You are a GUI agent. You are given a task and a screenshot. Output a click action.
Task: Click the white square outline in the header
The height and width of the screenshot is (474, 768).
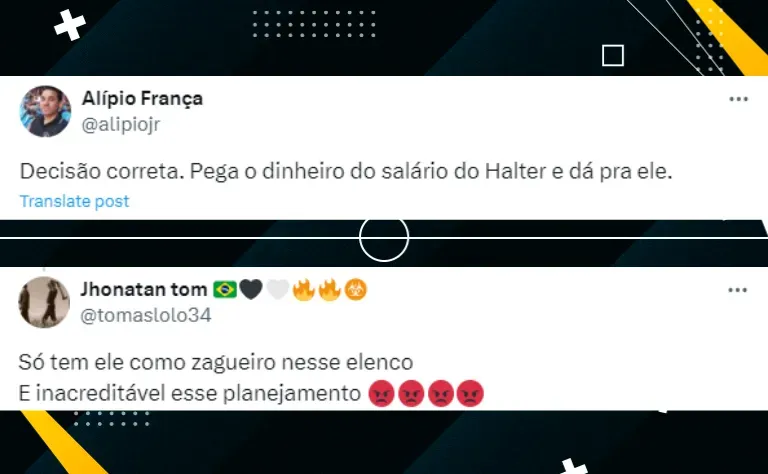click(x=613, y=55)
